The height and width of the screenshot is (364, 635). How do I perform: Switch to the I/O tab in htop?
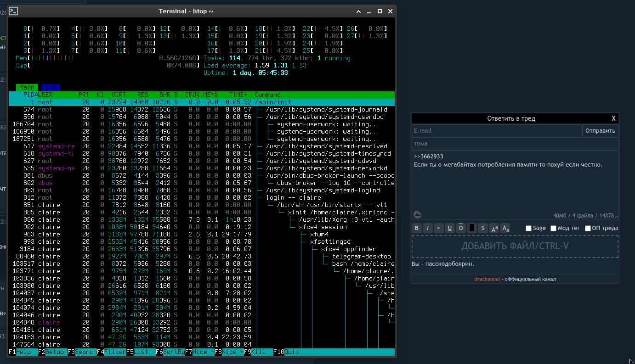[51, 87]
